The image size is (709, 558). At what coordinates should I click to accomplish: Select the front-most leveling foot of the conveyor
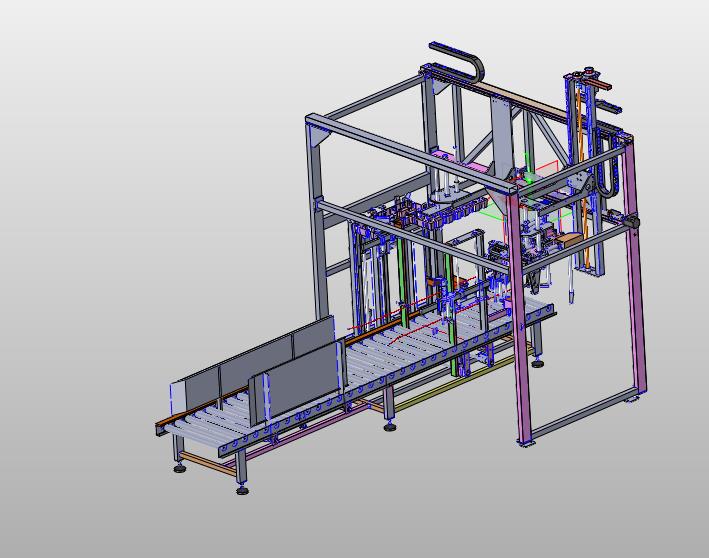243,490
